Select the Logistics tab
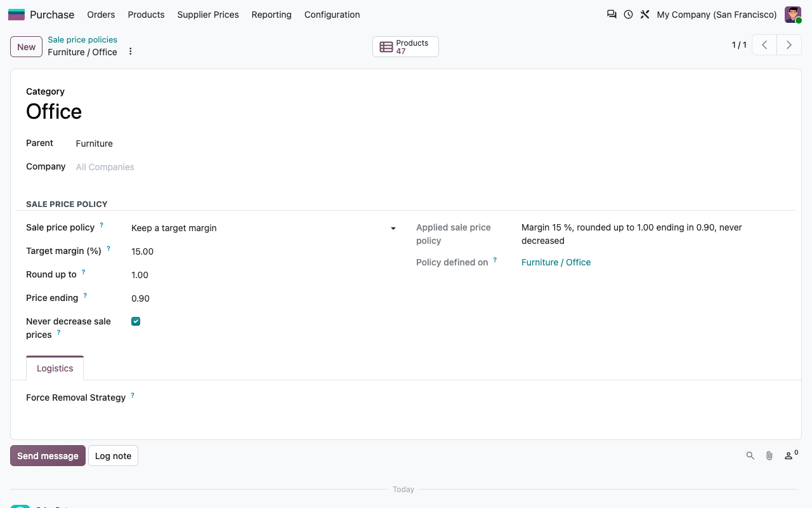 click(55, 368)
